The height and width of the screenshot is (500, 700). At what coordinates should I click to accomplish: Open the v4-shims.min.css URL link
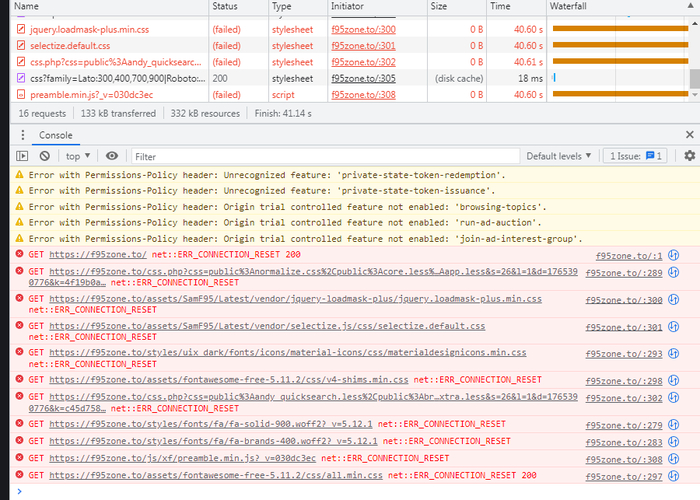(x=229, y=380)
